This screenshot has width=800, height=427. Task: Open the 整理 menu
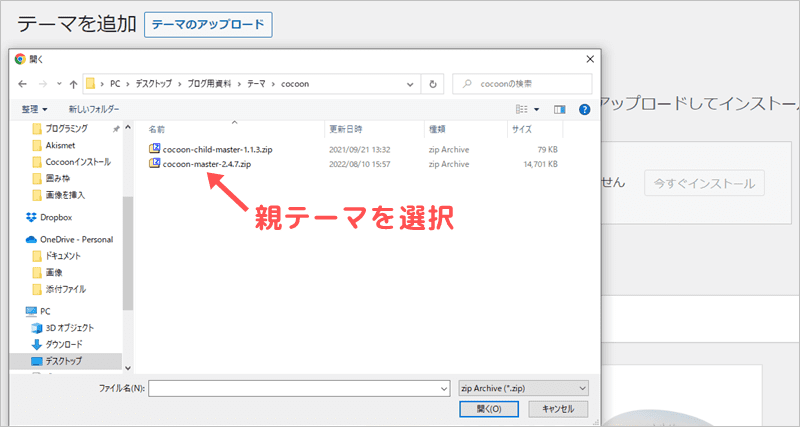click(35, 108)
